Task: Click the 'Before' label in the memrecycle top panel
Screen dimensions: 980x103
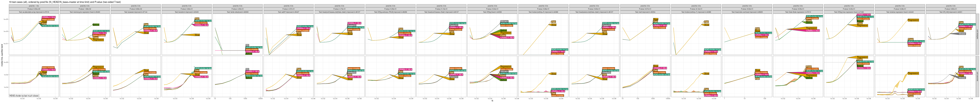Action: click(96, 25)
